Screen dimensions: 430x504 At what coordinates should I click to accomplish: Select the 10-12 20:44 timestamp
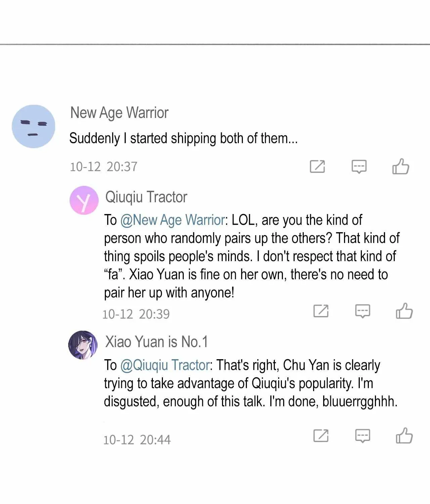pos(137,440)
